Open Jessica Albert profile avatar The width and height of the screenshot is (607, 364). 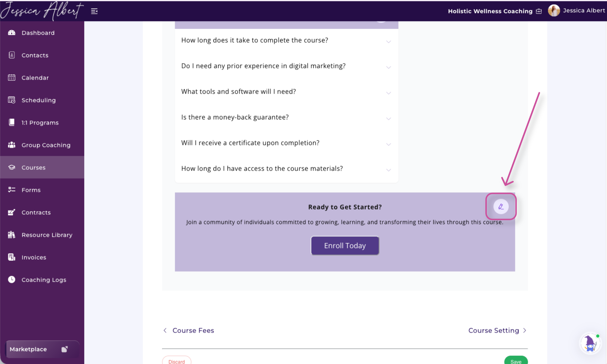pyautogui.click(x=554, y=11)
